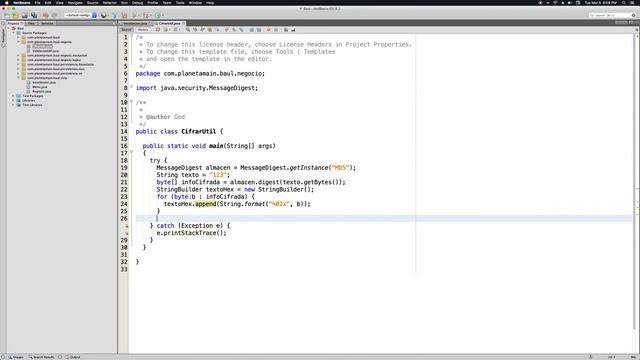
Task: Open the Navigate menu
Action: point(75,2)
